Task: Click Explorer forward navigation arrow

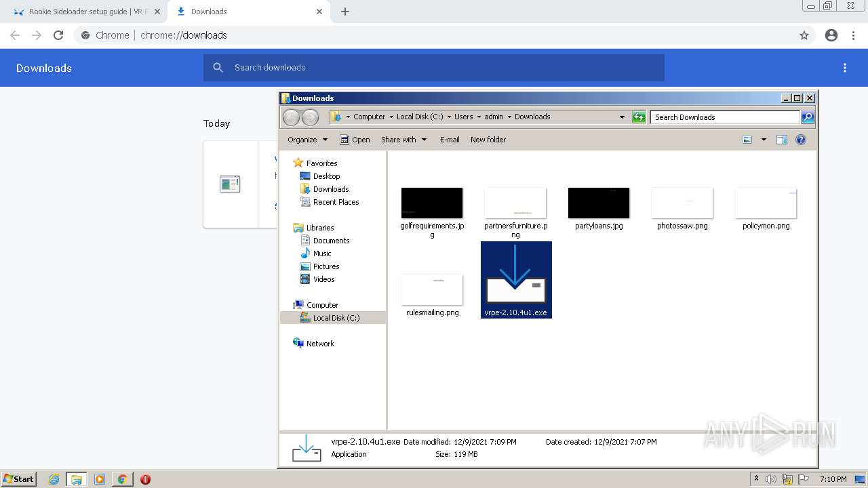Action: [310, 117]
